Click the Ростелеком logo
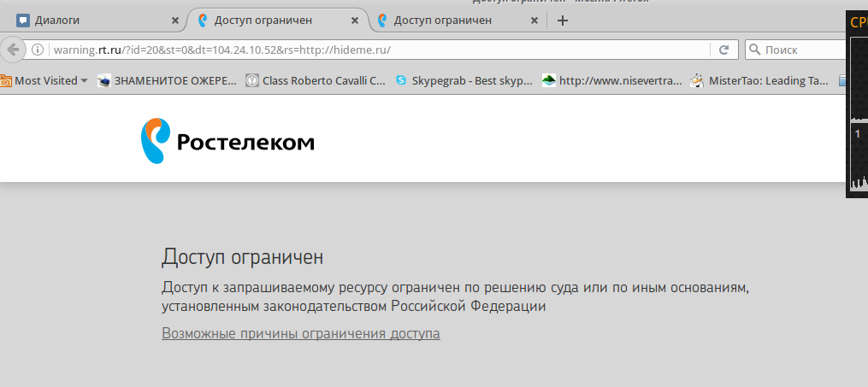Image resolution: width=868 pixels, height=387 pixels. (227, 141)
